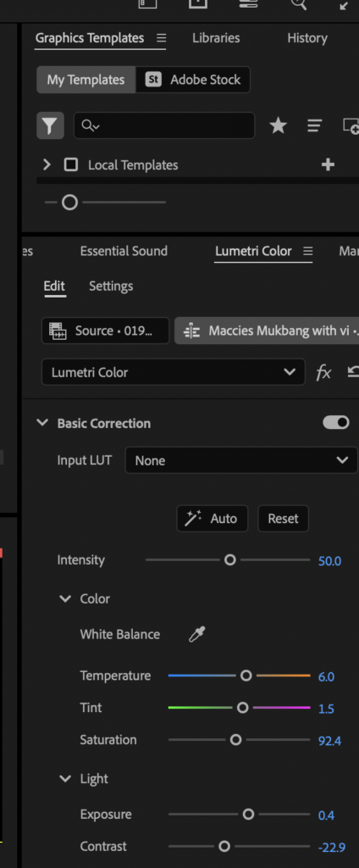Viewport: 359px width, 868px height.
Task: Select the Maccies Mukbang sequence button
Action: [267, 331]
